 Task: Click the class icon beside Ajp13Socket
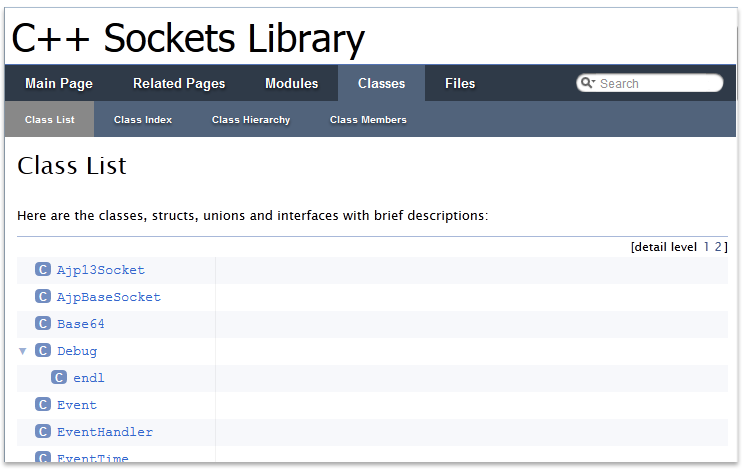pos(43,269)
